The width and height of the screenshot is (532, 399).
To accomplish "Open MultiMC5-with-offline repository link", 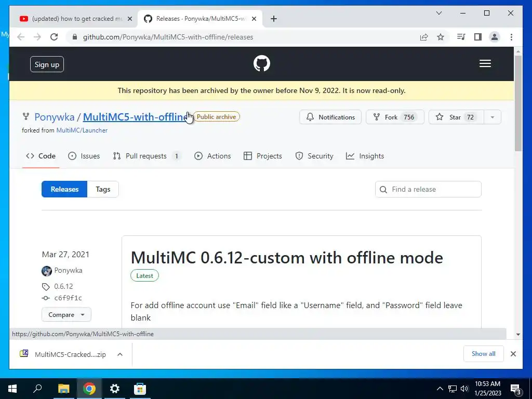I will point(135,117).
